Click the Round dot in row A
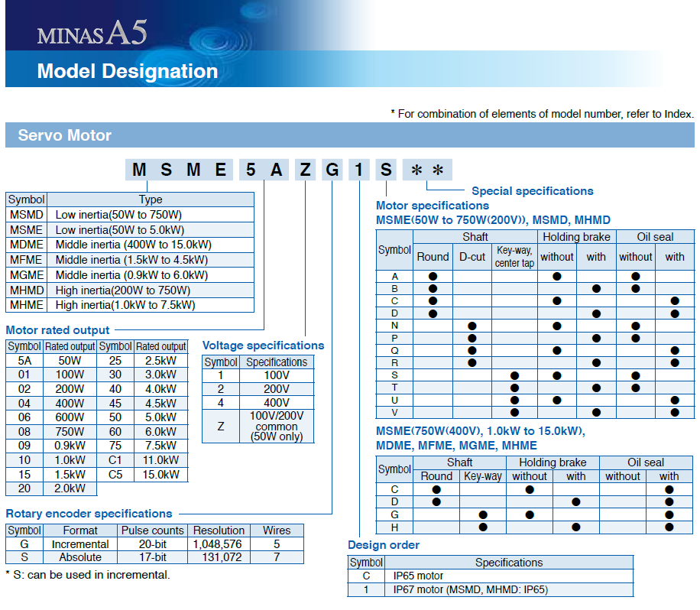The height and width of the screenshot is (610, 700). pos(433,277)
